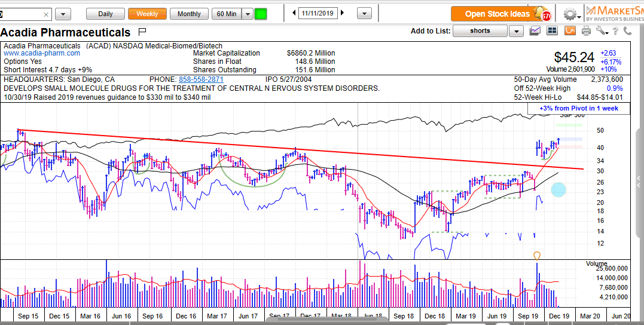Open the 60 Min interval dropdown arrow

(247, 14)
